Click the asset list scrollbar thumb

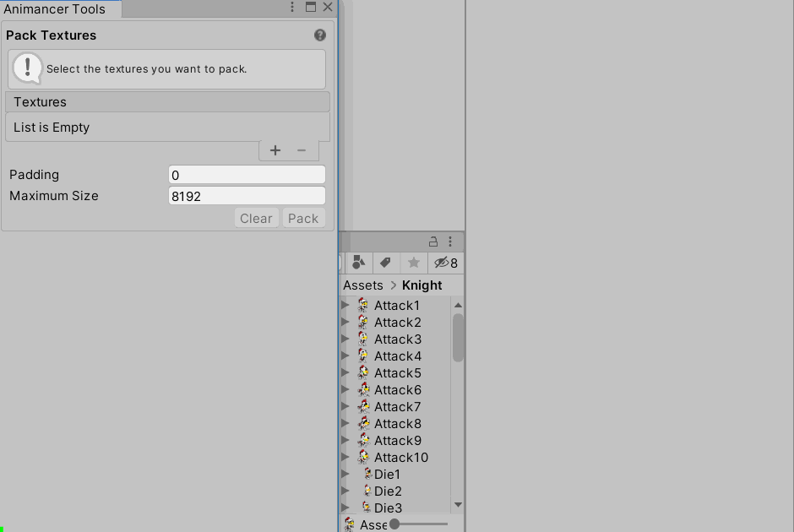click(x=458, y=338)
